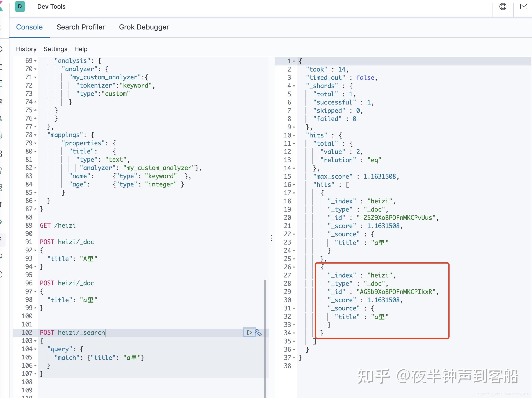Open the Grok Debugger tab
The height and width of the screenshot is (398, 532).
[x=144, y=27]
